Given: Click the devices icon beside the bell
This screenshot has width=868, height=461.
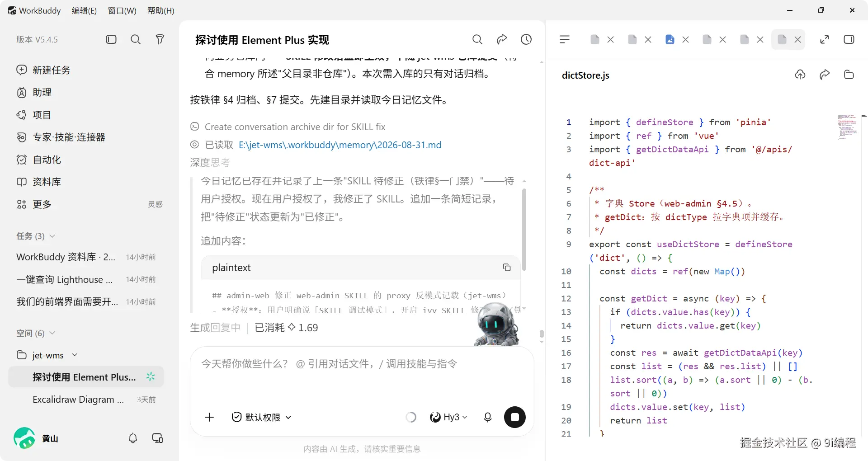Looking at the screenshot, I should [157, 438].
